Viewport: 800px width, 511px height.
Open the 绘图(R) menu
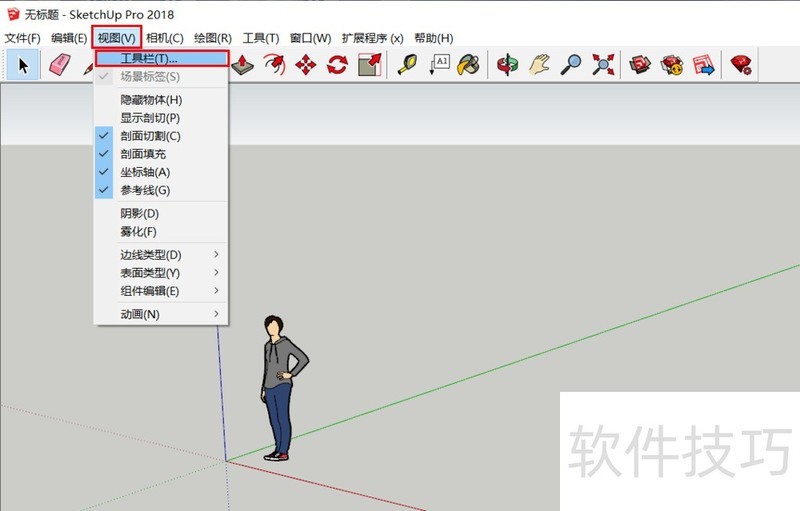point(213,38)
